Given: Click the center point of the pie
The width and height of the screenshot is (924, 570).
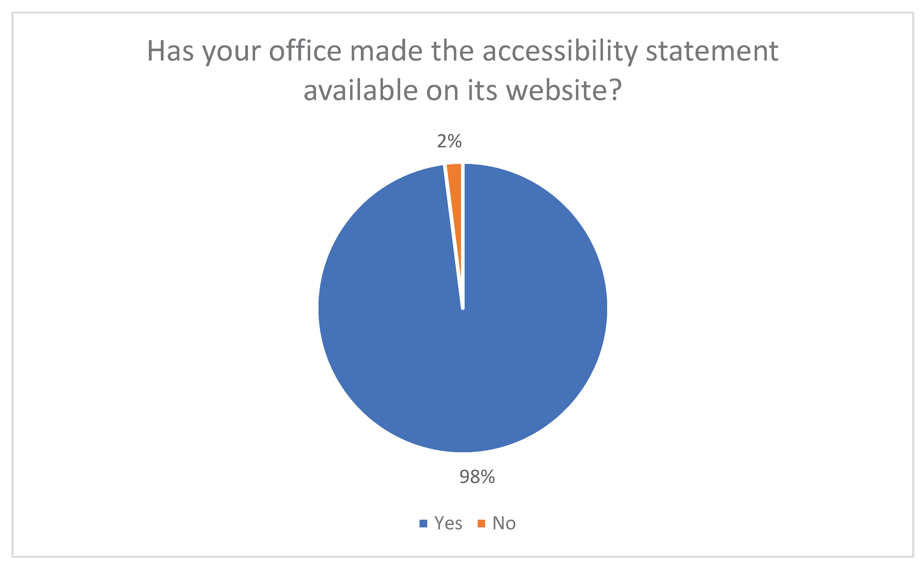Looking at the screenshot, I should click(463, 308).
